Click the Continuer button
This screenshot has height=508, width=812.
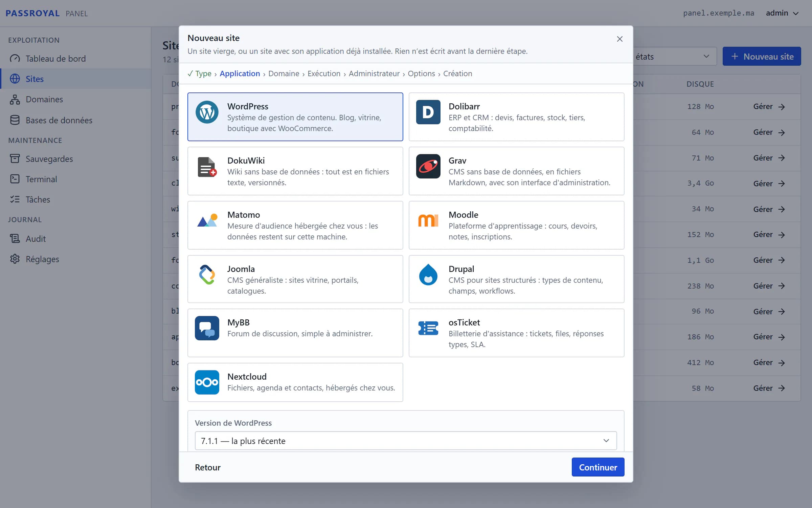click(x=598, y=467)
